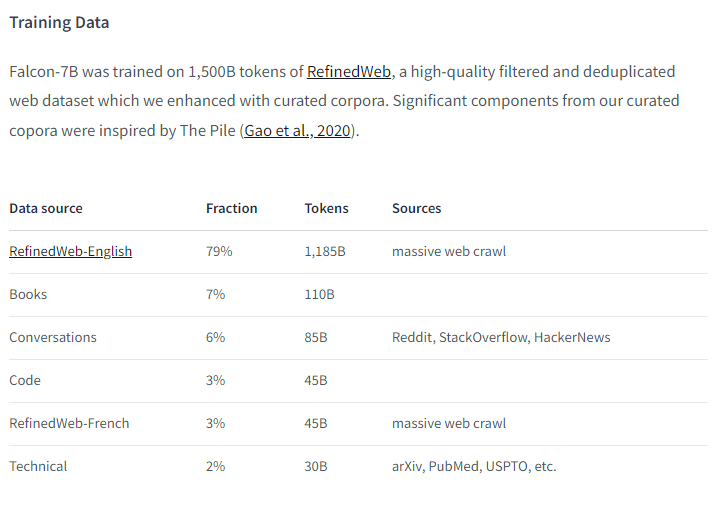Click the Data source column header
This screenshot has height=517, width=716.
tap(46, 208)
